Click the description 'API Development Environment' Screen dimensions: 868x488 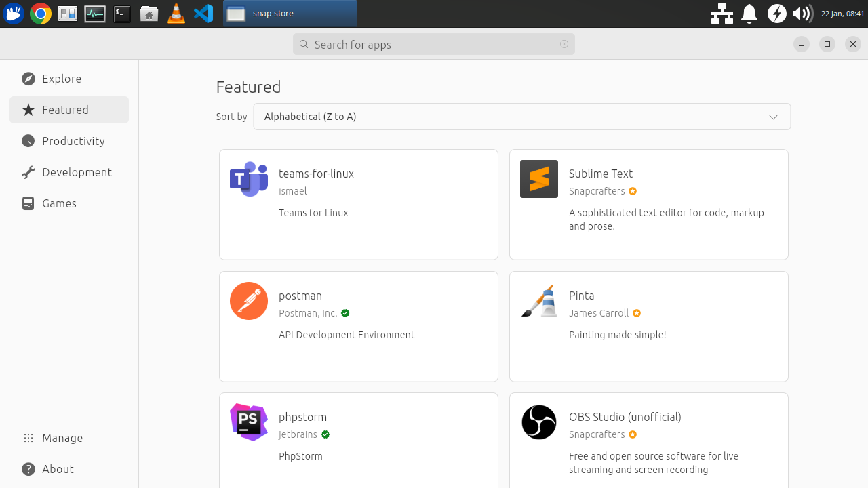(x=347, y=335)
